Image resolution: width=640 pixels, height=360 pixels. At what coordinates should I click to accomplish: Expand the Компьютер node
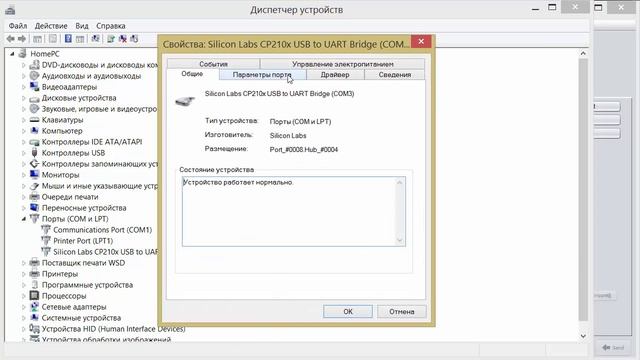tap(24, 131)
